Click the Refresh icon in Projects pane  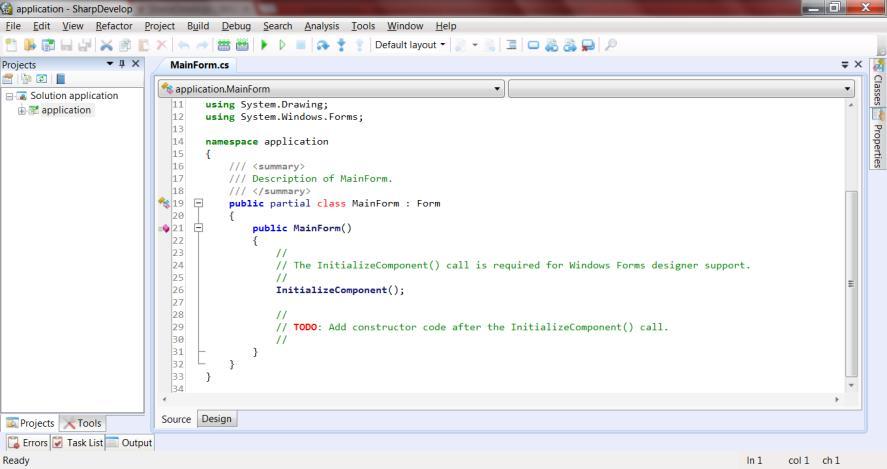point(41,79)
